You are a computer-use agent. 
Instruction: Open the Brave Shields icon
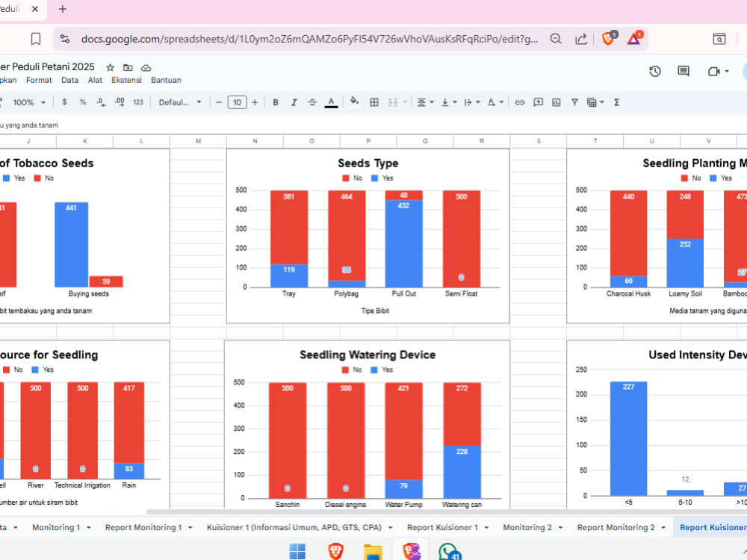(x=608, y=39)
